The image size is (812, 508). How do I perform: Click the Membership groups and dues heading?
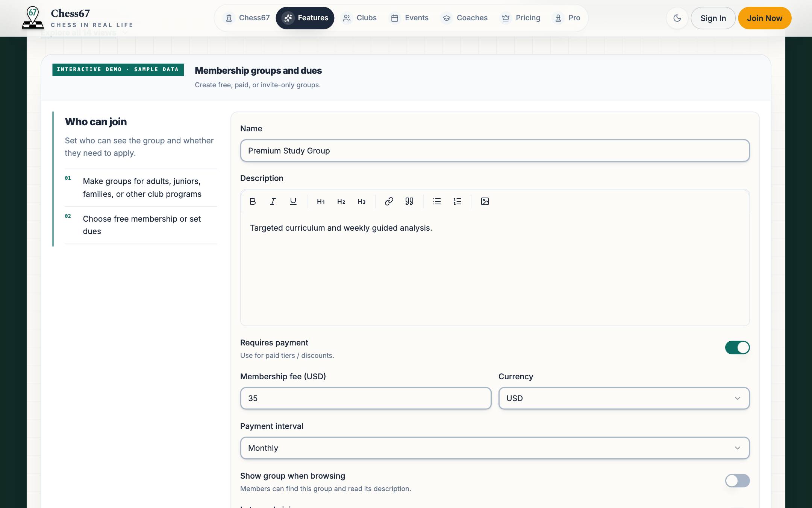pyautogui.click(x=258, y=71)
